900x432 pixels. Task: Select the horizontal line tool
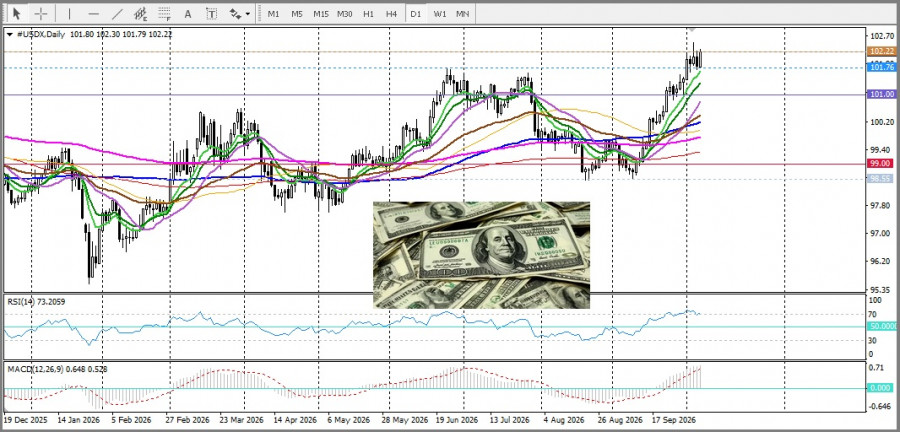pos(94,14)
